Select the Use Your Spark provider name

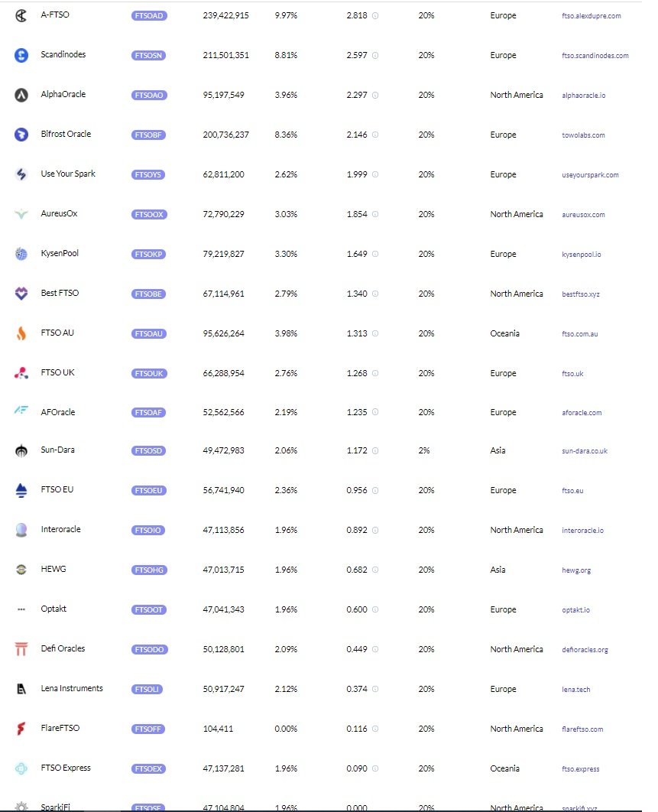pyautogui.click(x=68, y=174)
